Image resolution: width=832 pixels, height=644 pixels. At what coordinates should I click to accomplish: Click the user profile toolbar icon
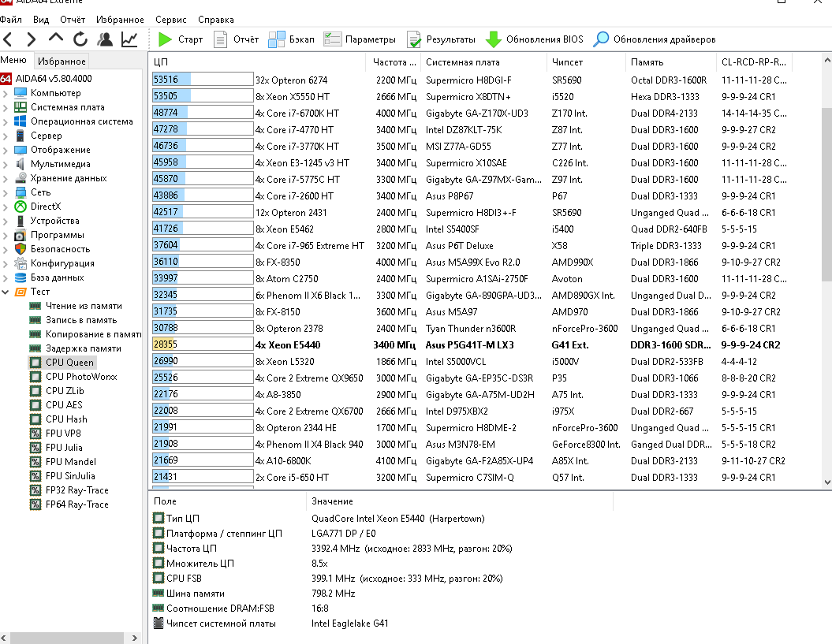105,39
